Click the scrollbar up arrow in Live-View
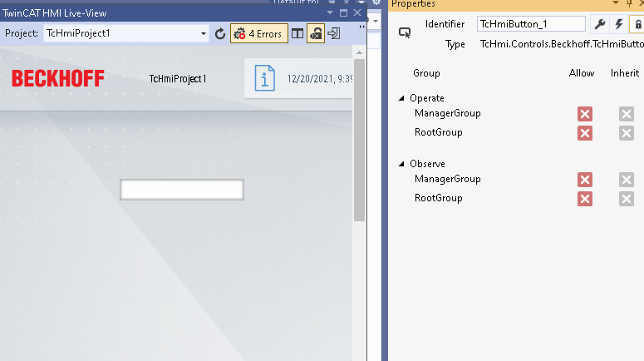The image size is (644, 361). (359, 52)
